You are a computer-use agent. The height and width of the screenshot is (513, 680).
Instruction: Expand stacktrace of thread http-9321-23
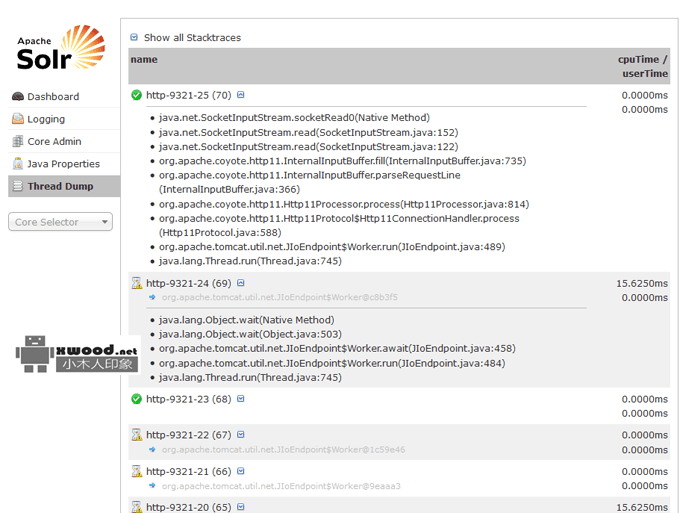coord(241,399)
